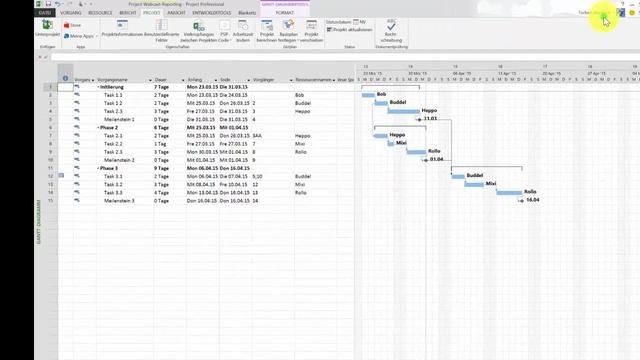Click Projekt berechnen
This screenshot has height=360, width=640.
point(267,31)
